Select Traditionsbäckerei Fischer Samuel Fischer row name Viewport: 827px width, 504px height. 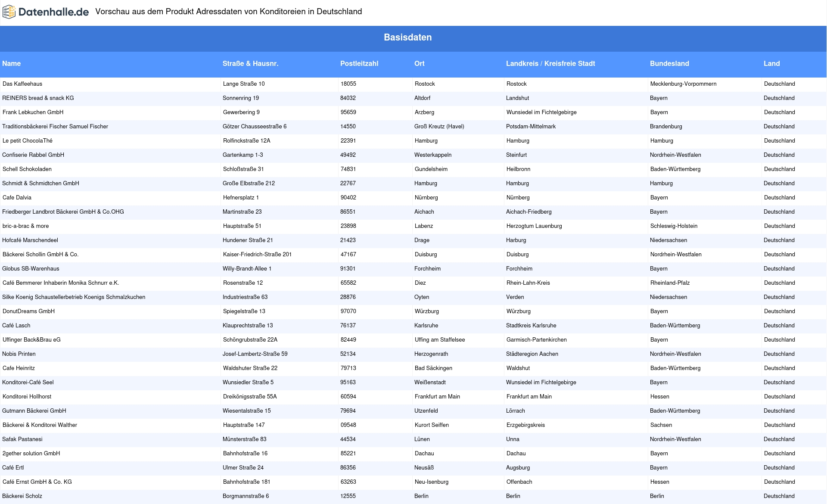[55, 127]
